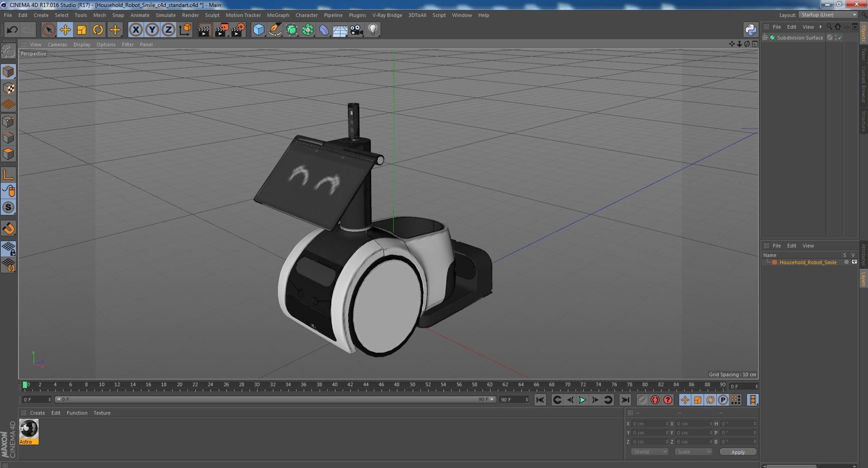The image size is (868, 468).
Task: Open material manager Texture menu
Action: [x=102, y=413]
